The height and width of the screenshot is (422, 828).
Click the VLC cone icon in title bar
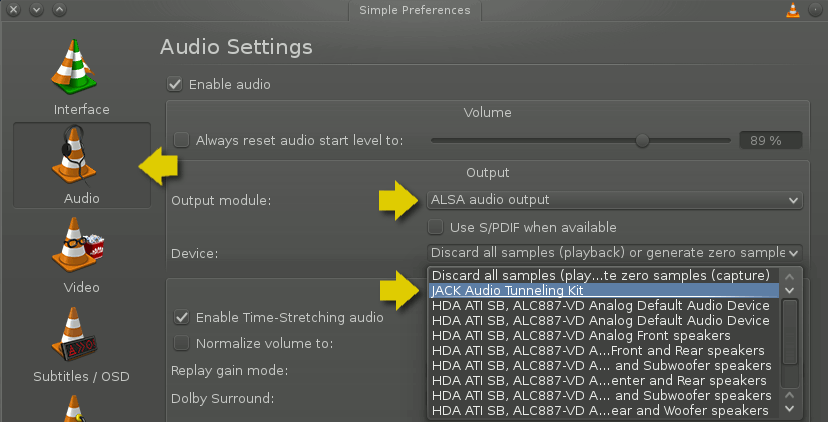(x=793, y=10)
